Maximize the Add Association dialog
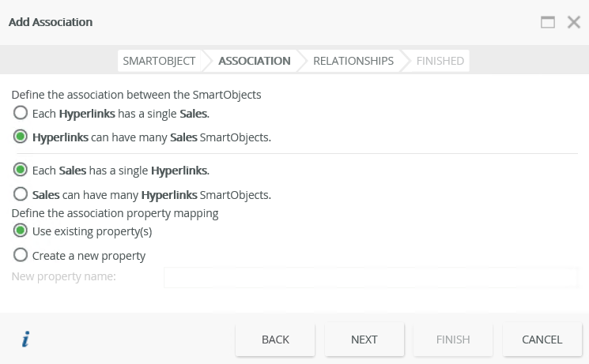Image resolution: width=589 pixels, height=364 pixels. point(548,22)
